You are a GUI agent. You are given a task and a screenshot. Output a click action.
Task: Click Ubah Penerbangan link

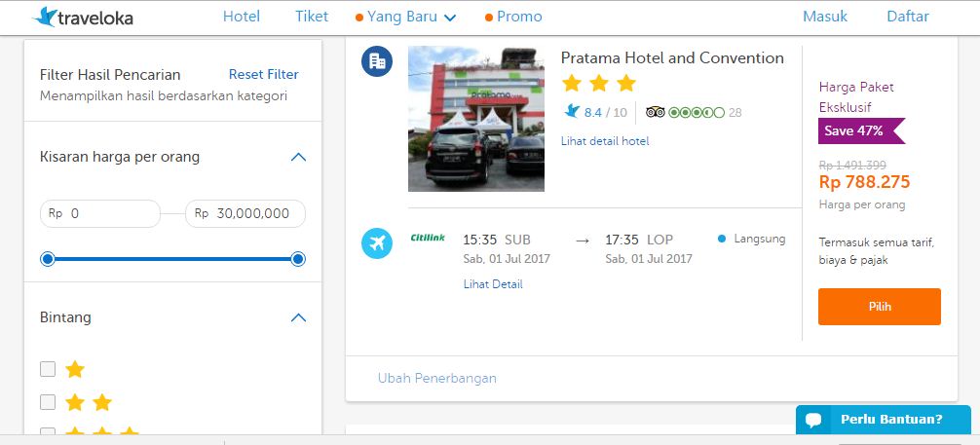pyautogui.click(x=436, y=378)
